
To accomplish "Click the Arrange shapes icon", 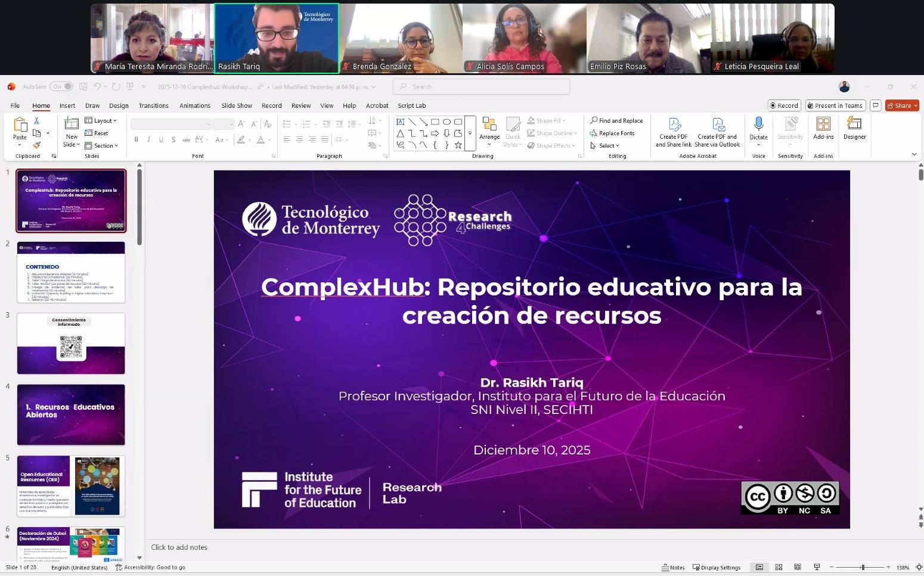I will coord(489,124).
